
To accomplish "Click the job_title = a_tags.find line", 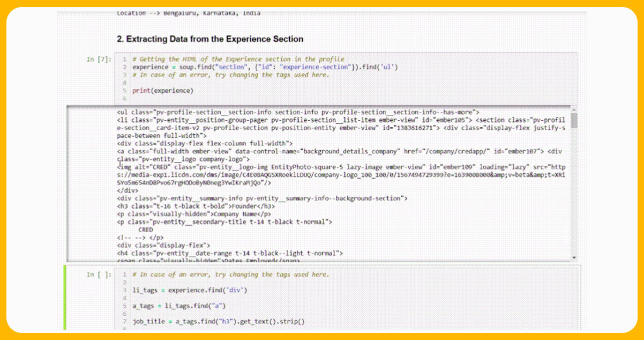I will tap(218, 322).
